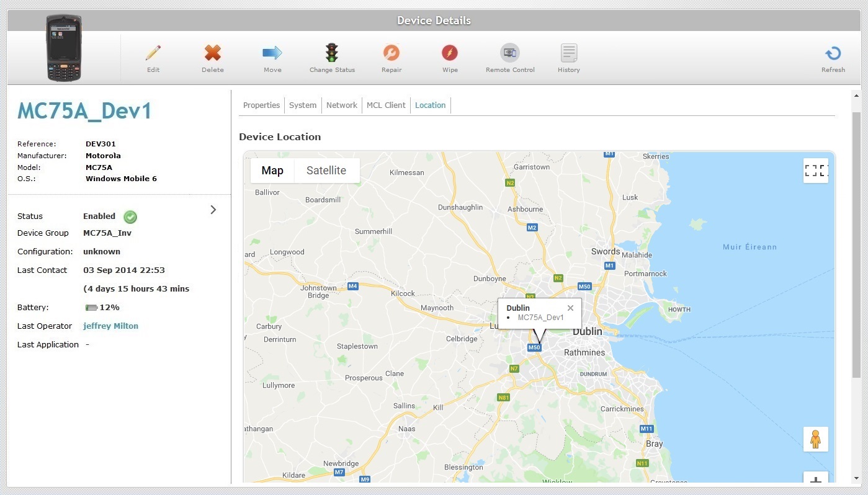
Task: Switch map to Map view
Action: click(272, 171)
